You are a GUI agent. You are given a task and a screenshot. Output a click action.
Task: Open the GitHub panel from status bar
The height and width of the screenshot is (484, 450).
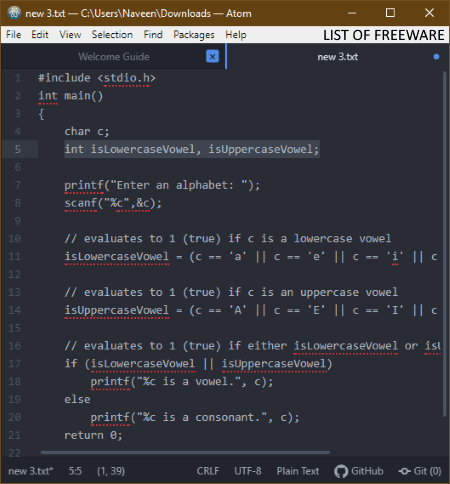(x=359, y=471)
